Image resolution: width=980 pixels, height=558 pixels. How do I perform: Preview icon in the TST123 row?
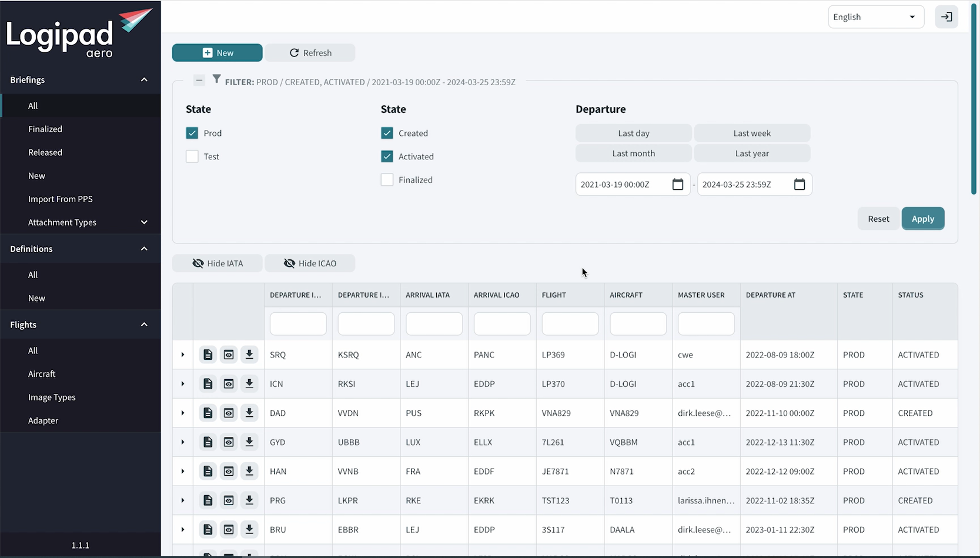pos(229,500)
